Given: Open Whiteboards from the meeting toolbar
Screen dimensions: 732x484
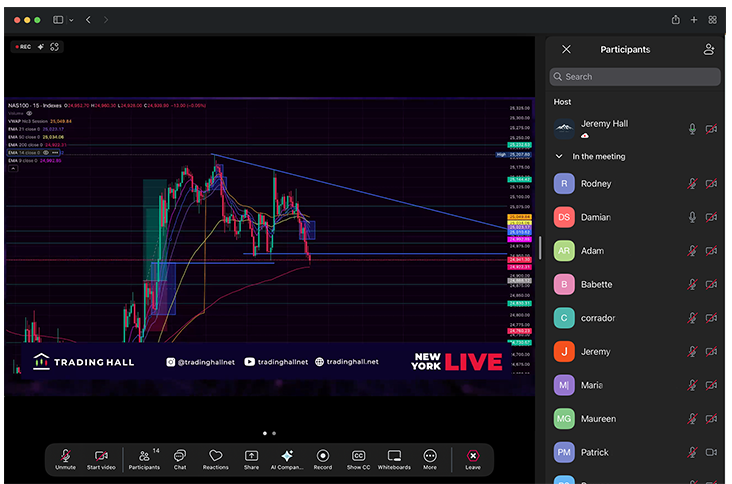Looking at the screenshot, I should point(394,458).
